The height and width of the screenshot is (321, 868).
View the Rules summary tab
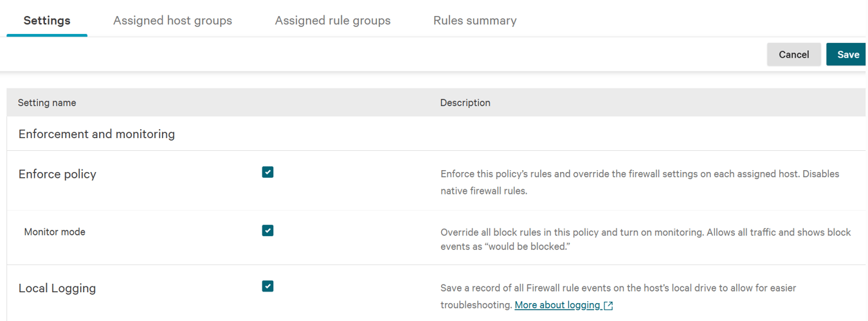[x=475, y=21]
